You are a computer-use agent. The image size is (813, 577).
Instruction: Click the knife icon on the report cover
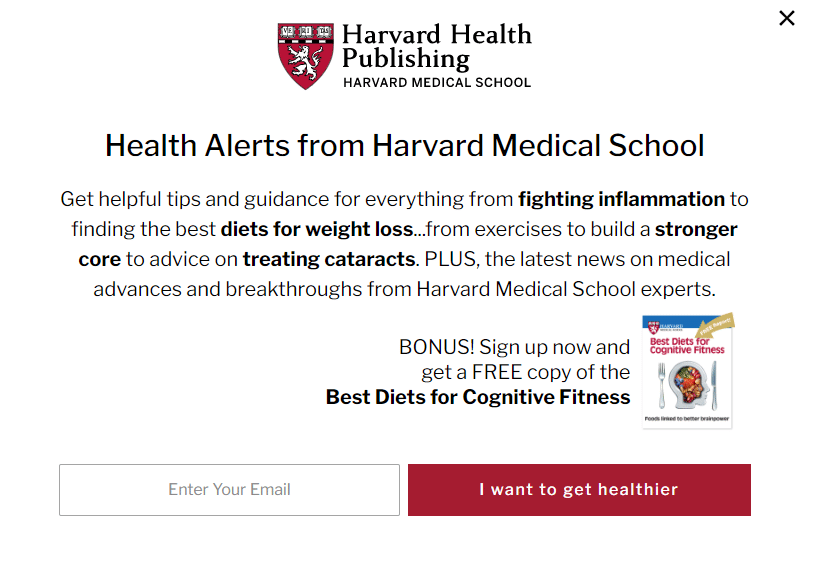click(x=714, y=385)
